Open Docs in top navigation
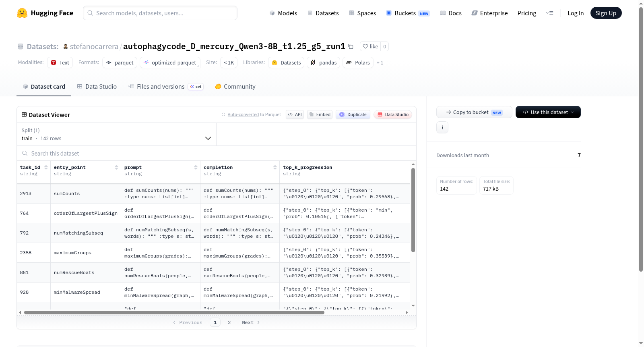 coord(450,13)
